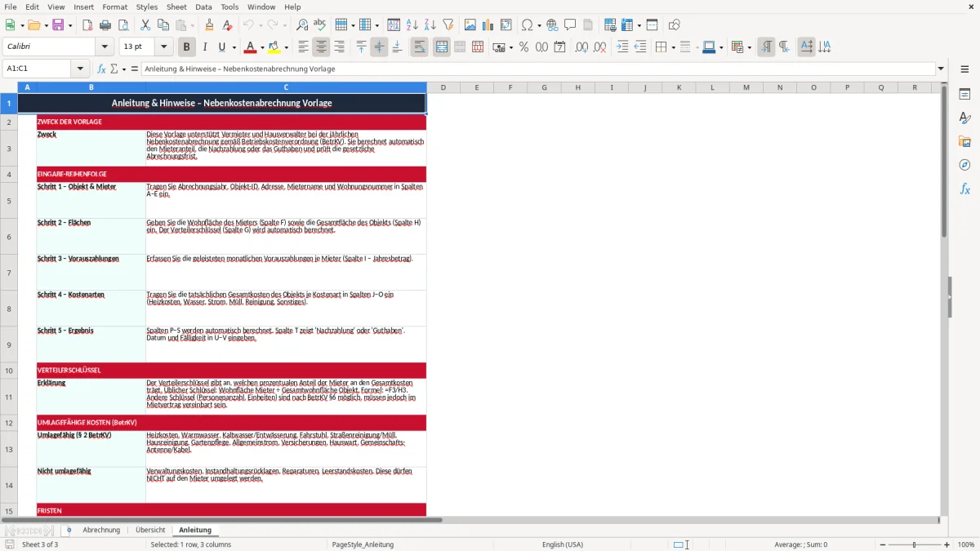Expand the Name Box dropdown arrow

click(80, 69)
